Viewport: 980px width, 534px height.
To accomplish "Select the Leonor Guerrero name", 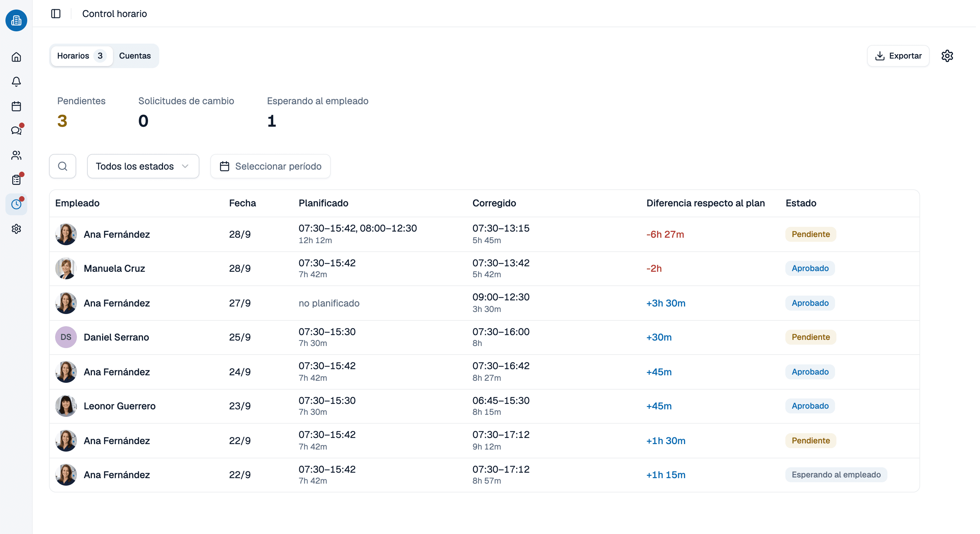I will pyautogui.click(x=119, y=406).
